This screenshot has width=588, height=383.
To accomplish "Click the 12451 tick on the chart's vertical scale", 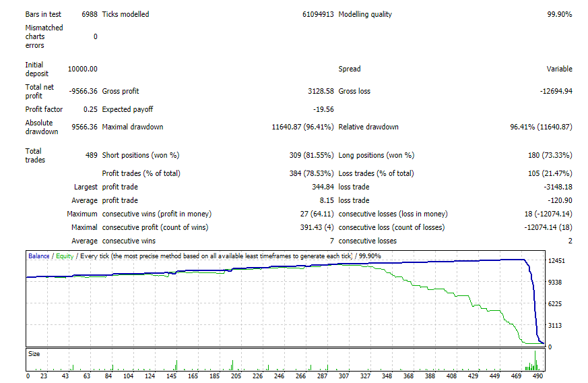I will [556, 260].
